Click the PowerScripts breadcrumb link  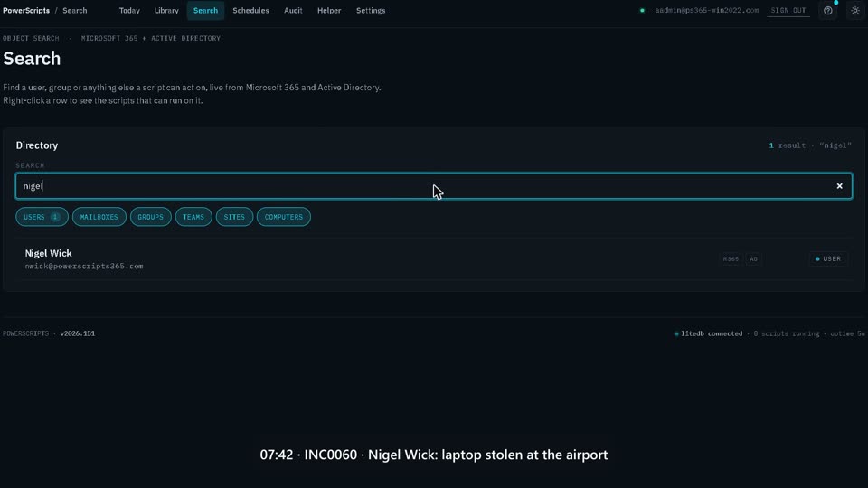pyautogui.click(x=26, y=11)
